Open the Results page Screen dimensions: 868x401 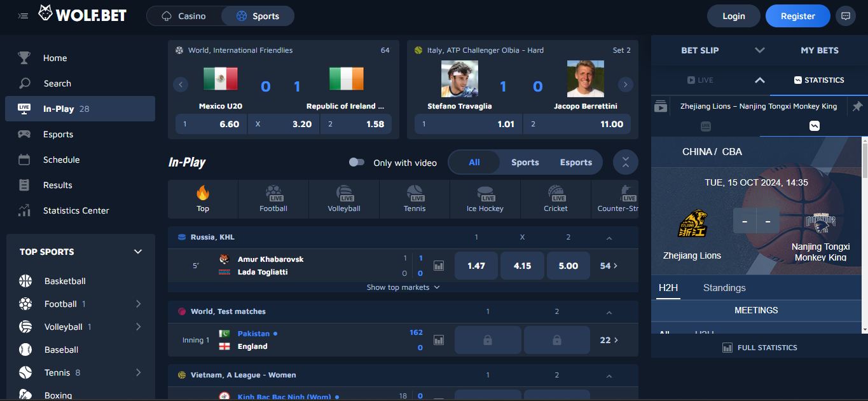tap(80, 185)
